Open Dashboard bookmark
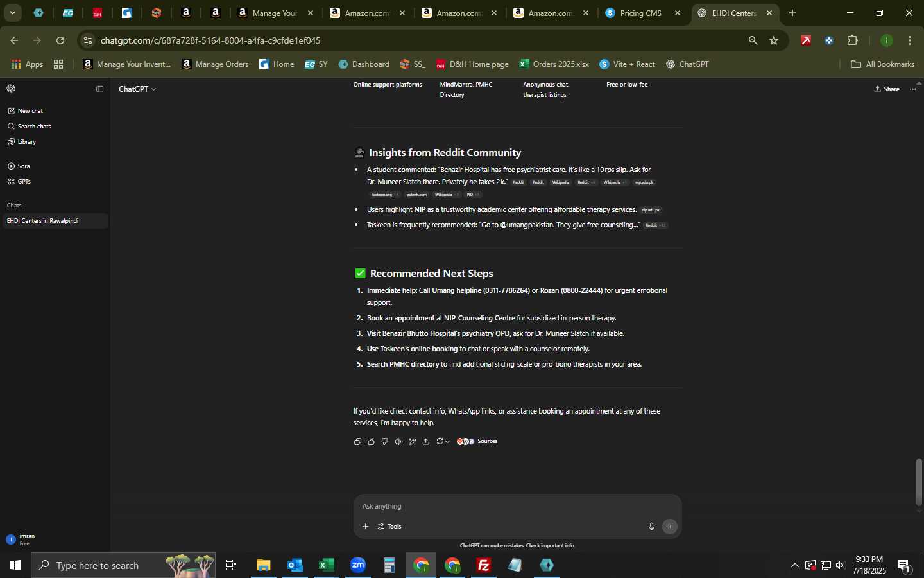This screenshot has height=578, width=924. (364, 64)
